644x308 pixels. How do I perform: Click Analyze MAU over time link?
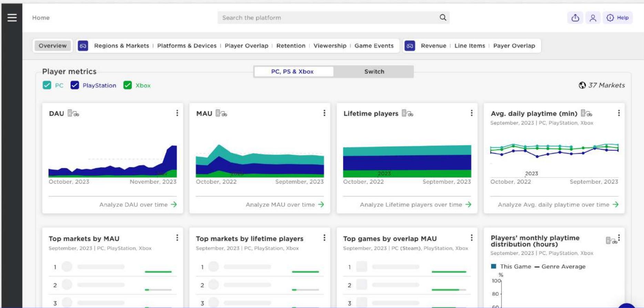[285, 204]
